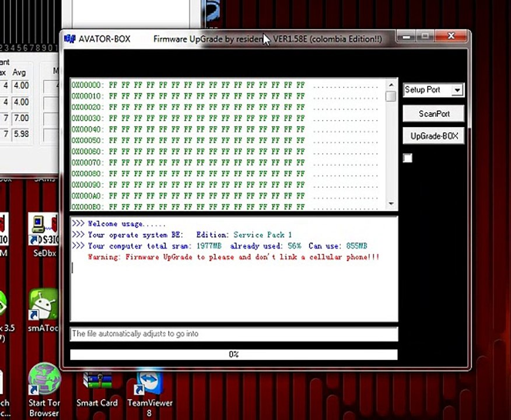This screenshot has width=511, height=420.
Task: Click the hex view scrollbar thumb
Action: tap(391, 96)
